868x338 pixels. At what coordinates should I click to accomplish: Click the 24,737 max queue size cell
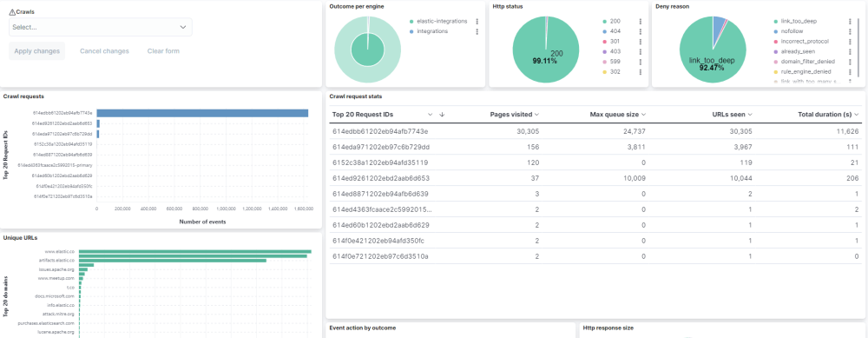coord(634,131)
